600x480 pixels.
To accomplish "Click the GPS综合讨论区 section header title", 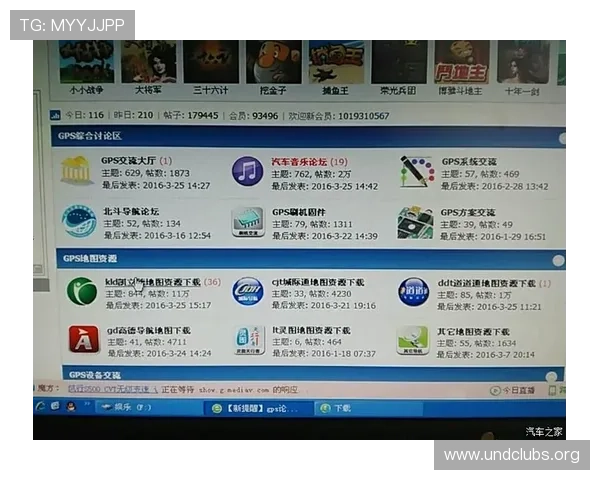I will pos(90,136).
